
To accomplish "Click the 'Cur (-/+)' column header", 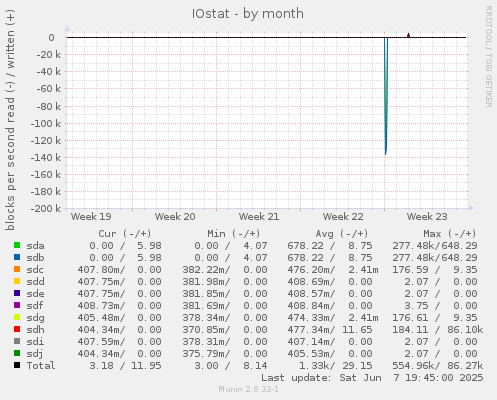I will point(125,234).
